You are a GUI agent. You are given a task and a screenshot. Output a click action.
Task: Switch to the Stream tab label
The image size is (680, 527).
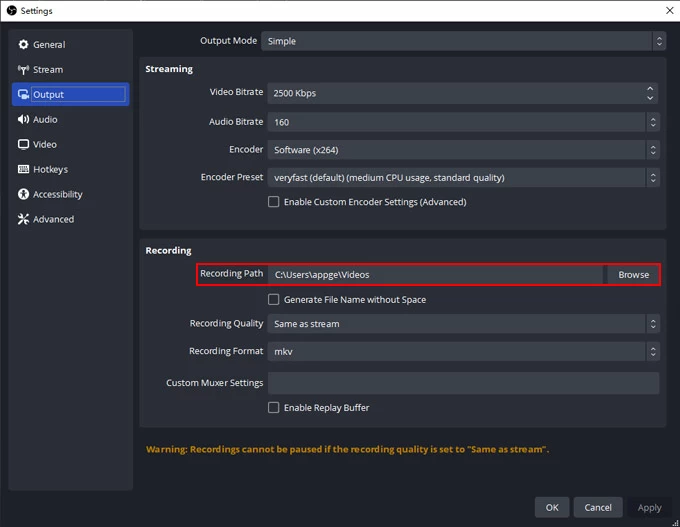[x=48, y=69]
